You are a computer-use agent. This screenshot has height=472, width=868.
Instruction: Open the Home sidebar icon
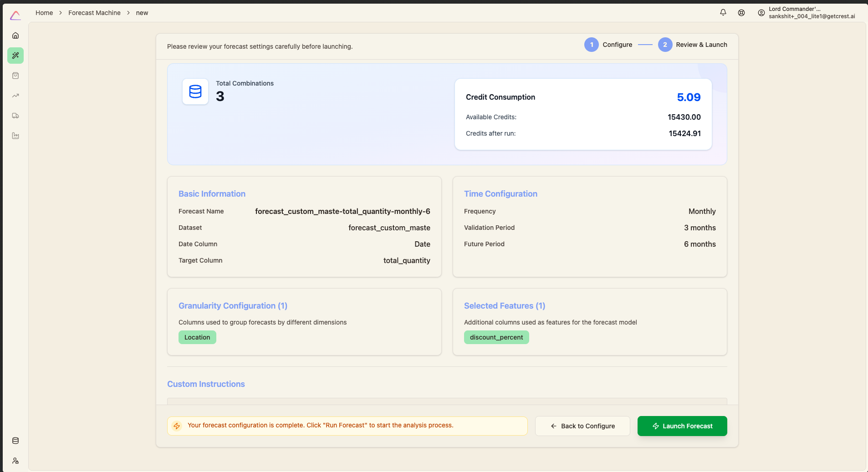point(15,36)
